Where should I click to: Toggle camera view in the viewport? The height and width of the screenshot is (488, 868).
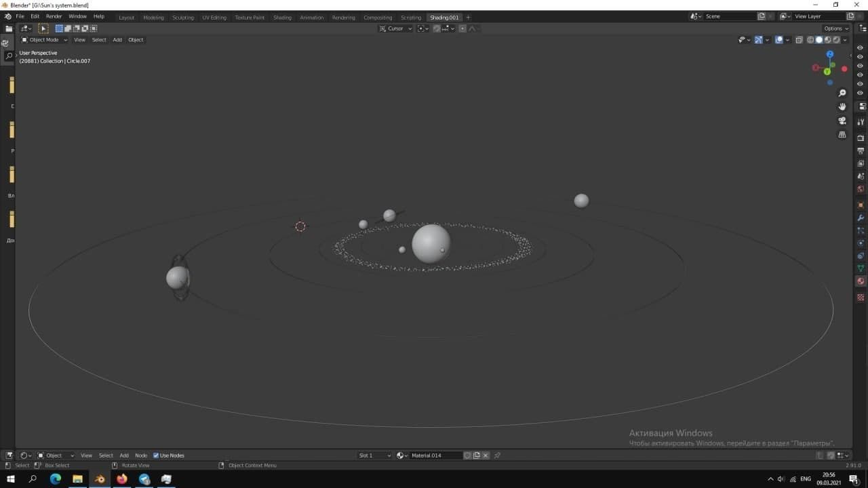tap(842, 121)
